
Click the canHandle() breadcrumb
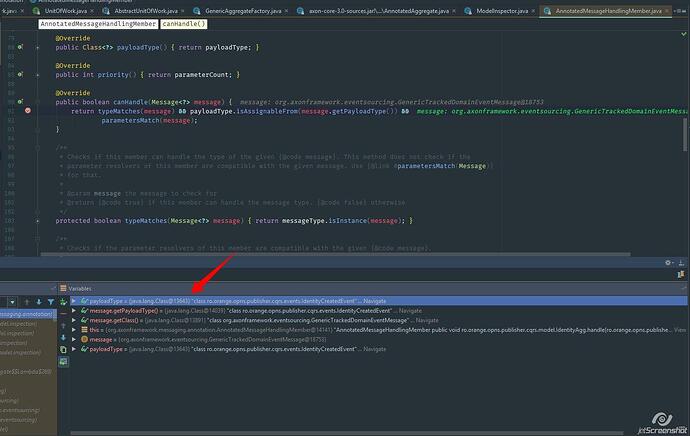[184, 24]
